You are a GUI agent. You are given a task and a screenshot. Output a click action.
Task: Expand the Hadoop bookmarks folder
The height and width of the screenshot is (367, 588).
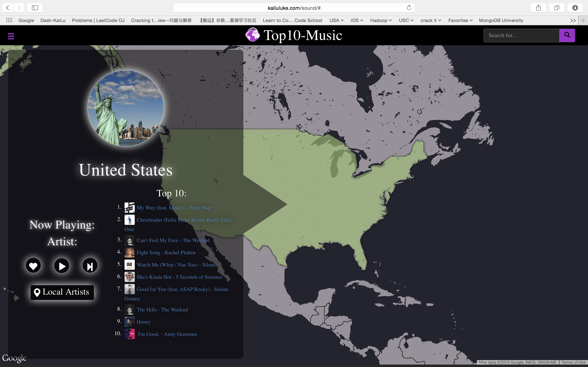(381, 20)
